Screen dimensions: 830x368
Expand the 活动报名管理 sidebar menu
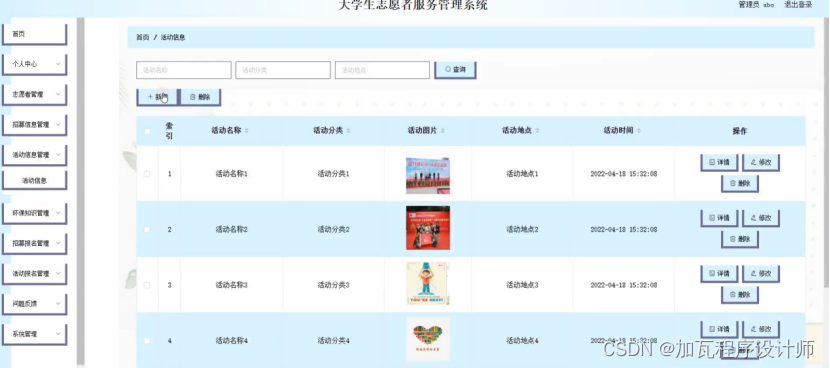[x=34, y=274]
